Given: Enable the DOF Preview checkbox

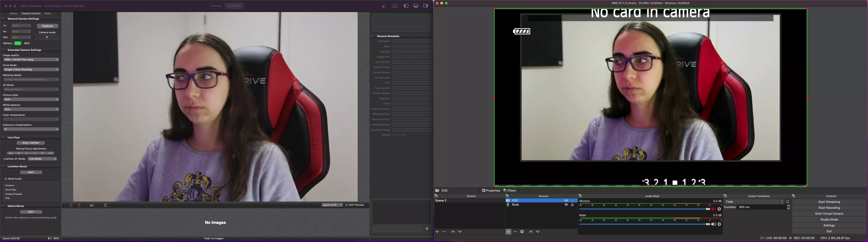Looking at the screenshot, I should pyautogui.click(x=346, y=205).
